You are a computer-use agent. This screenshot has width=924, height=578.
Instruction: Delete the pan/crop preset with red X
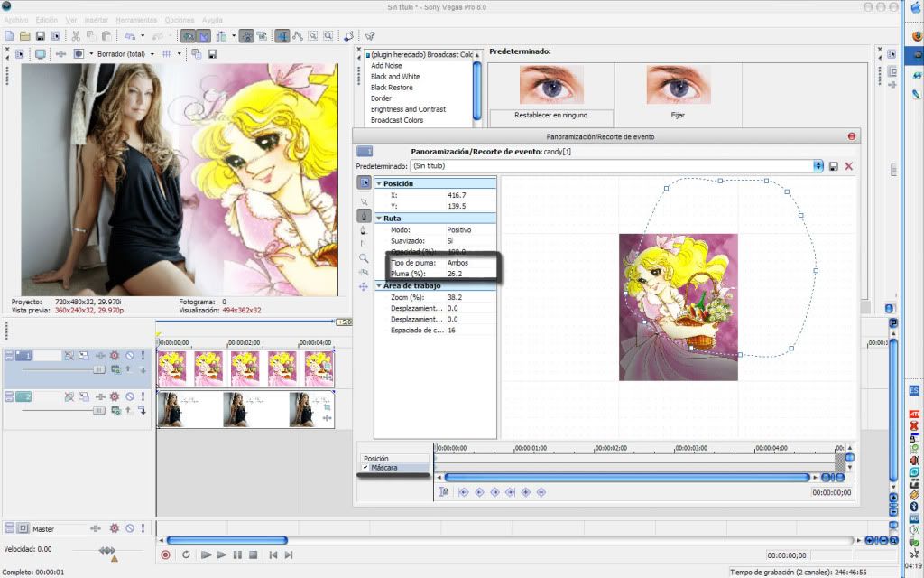coord(848,166)
